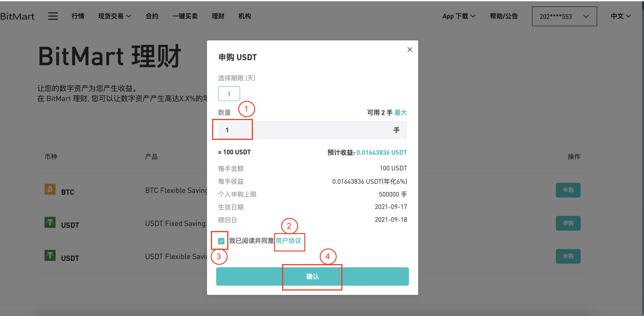The height and width of the screenshot is (316, 644).
Task: Click the 操作 column header
Action: tap(574, 157)
